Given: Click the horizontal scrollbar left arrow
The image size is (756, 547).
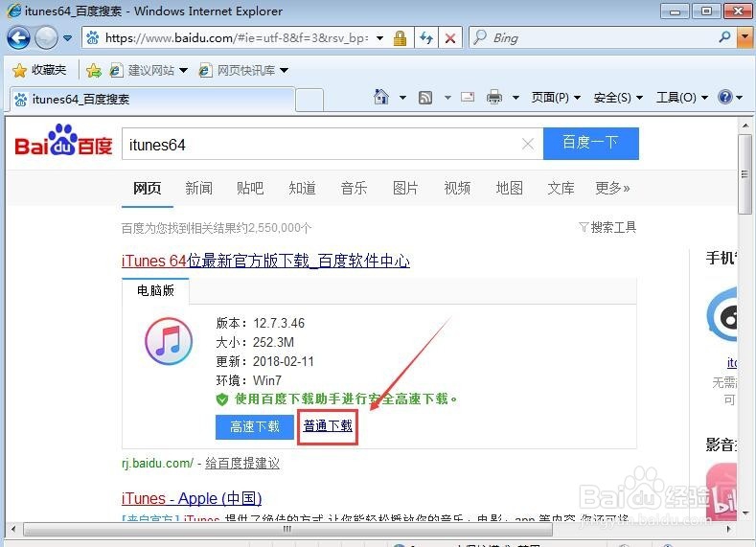Looking at the screenshot, I should point(13,529).
